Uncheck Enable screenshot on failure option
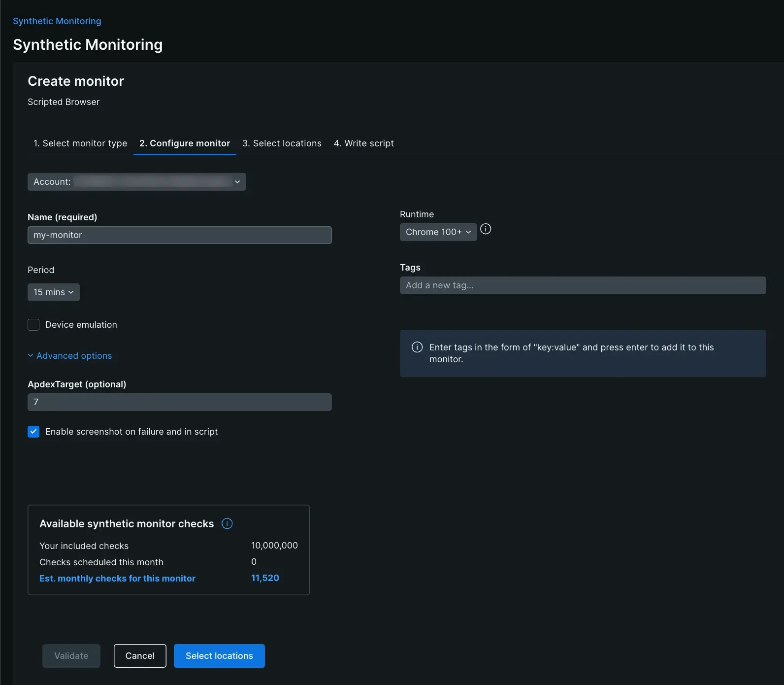 [33, 432]
